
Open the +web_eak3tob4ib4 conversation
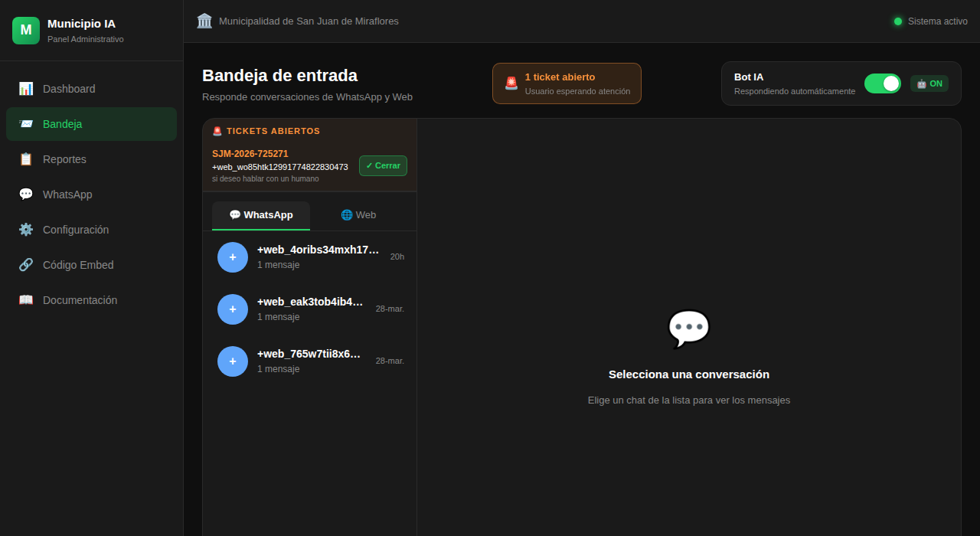point(310,309)
